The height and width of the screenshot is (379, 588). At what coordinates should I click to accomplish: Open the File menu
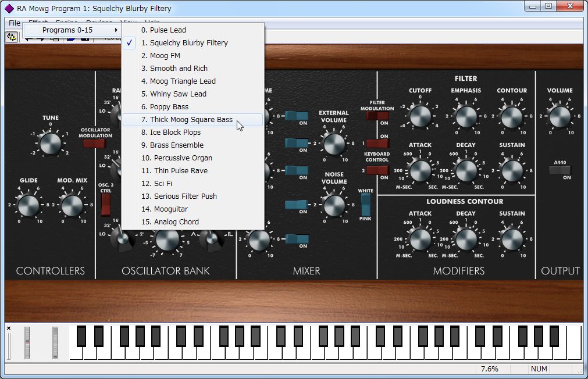click(x=15, y=23)
